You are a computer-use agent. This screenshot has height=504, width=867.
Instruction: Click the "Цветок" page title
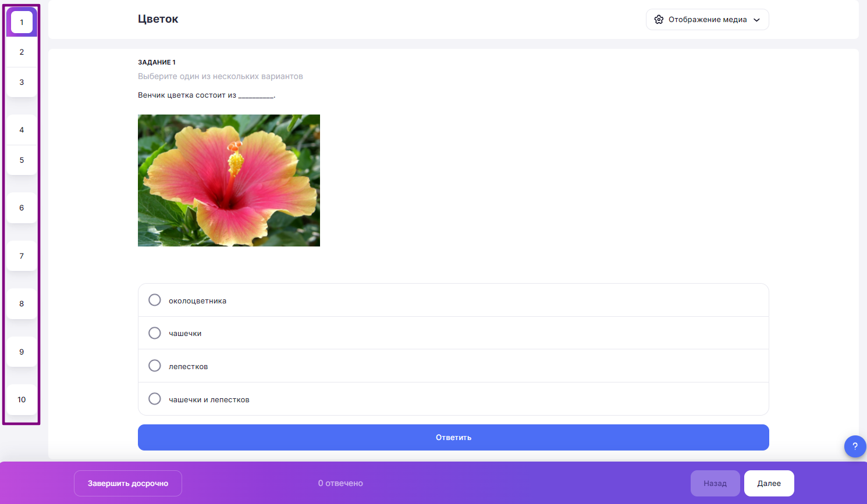pos(158,19)
